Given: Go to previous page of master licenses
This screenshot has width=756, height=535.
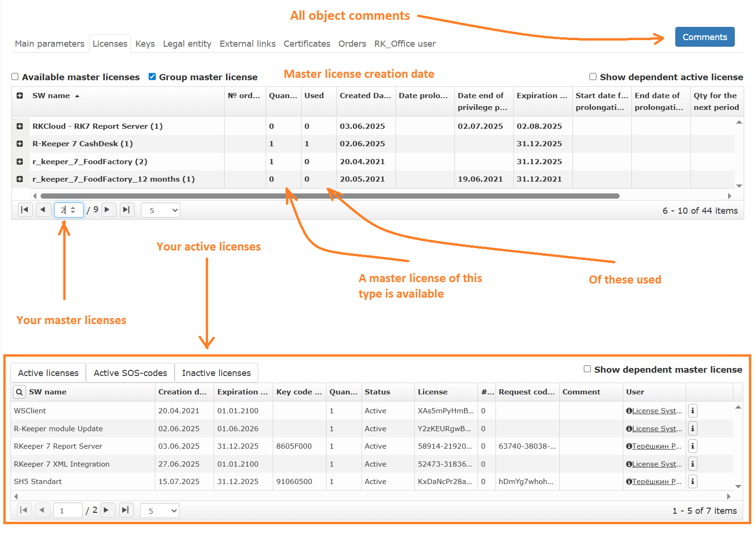Looking at the screenshot, I should pyautogui.click(x=43, y=210).
